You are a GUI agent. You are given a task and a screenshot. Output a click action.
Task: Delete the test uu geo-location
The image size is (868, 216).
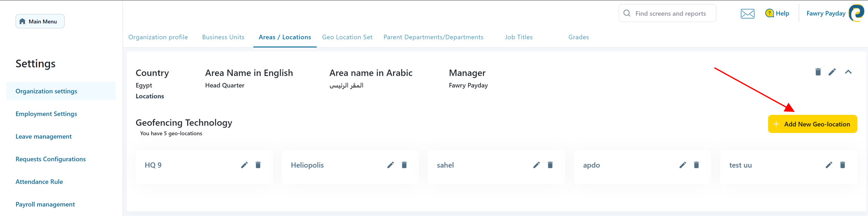click(x=842, y=165)
